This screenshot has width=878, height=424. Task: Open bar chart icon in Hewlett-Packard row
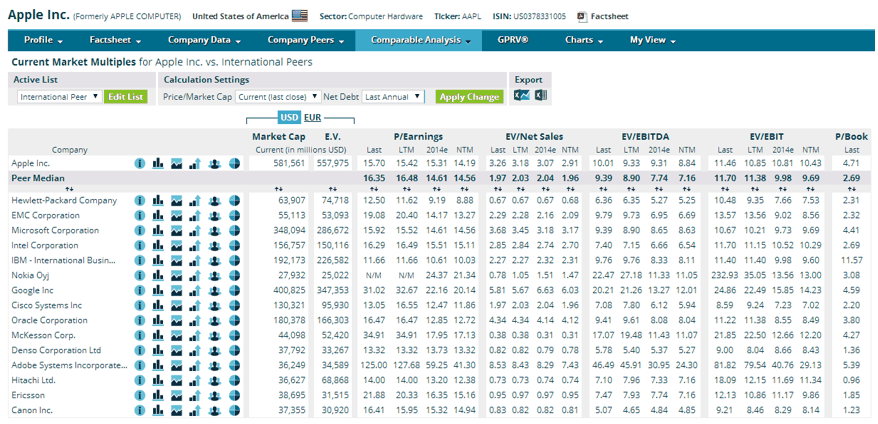[x=158, y=201]
